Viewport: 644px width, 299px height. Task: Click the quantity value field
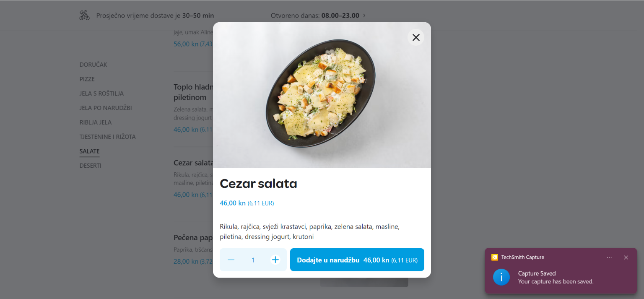pos(253,260)
